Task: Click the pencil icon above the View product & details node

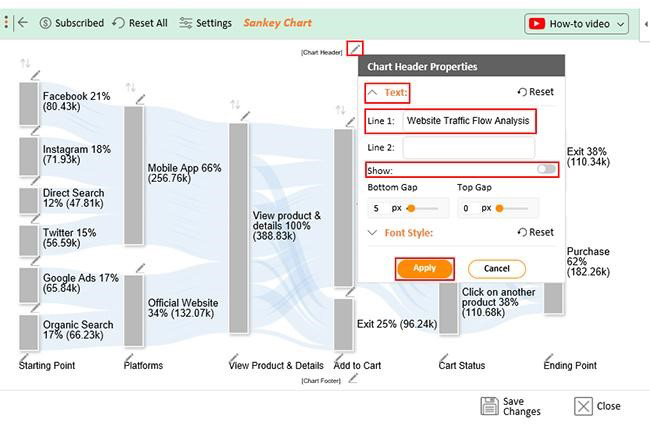Action: (246, 116)
